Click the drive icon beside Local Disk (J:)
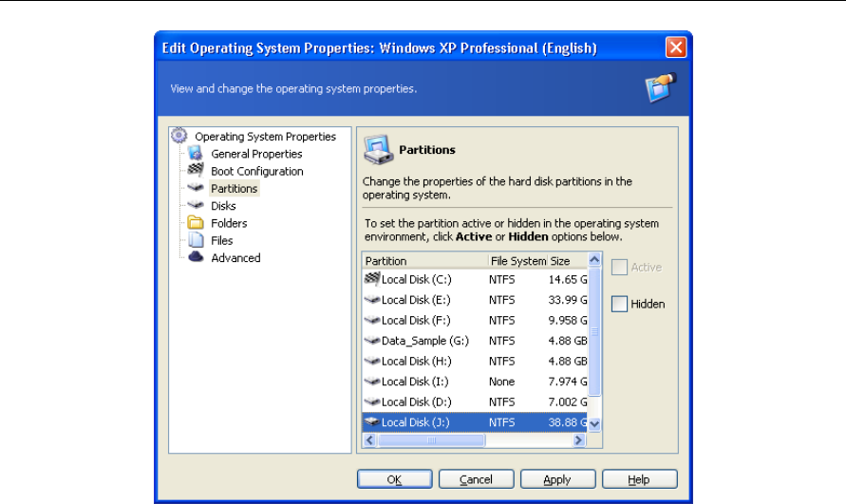 [372, 422]
